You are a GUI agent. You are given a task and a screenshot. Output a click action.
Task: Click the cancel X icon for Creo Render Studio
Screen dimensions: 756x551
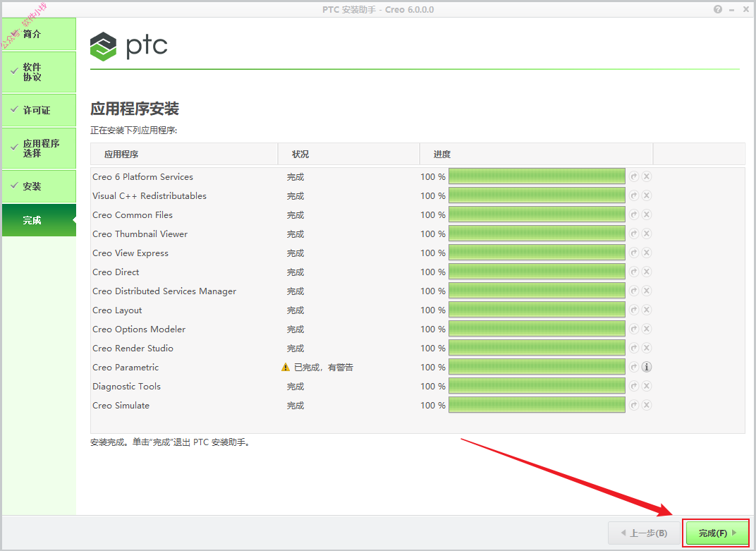click(x=647, y=348)
